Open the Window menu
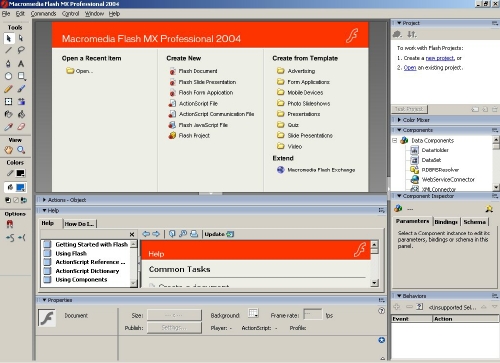Image resolution: width=500 pixels, height=363 pixels. [94, 14]
